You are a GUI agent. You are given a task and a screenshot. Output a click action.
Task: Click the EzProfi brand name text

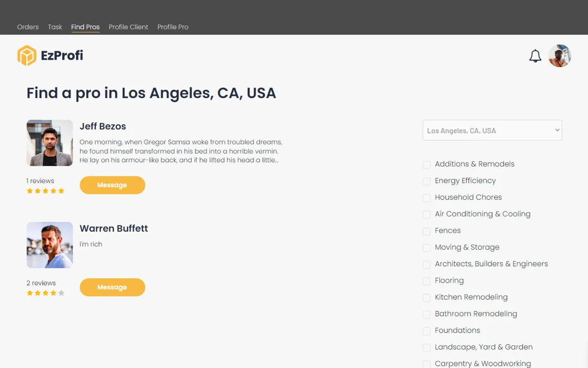pyautogui.click(x=62, y=56)
